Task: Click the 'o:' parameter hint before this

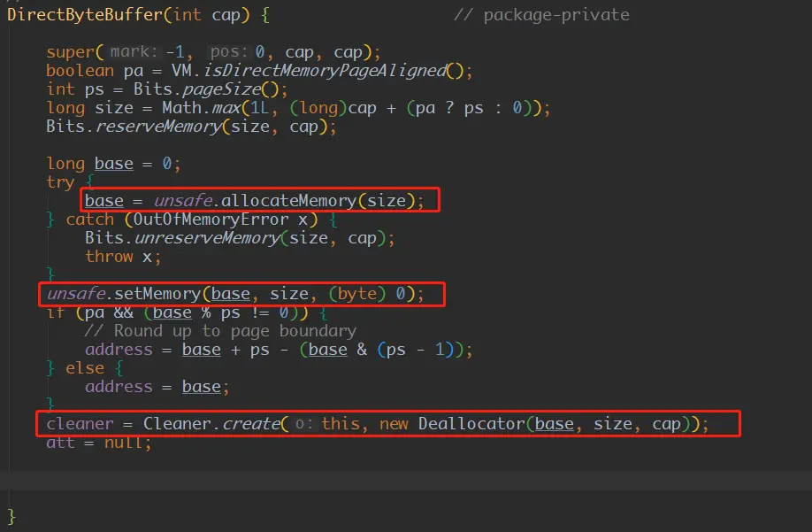Action: 303,424
